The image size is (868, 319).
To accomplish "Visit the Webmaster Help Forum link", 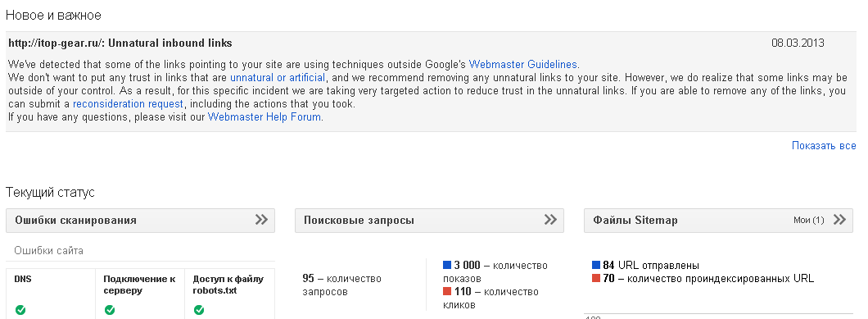I will pyautogui.click(x=264, y=117).
